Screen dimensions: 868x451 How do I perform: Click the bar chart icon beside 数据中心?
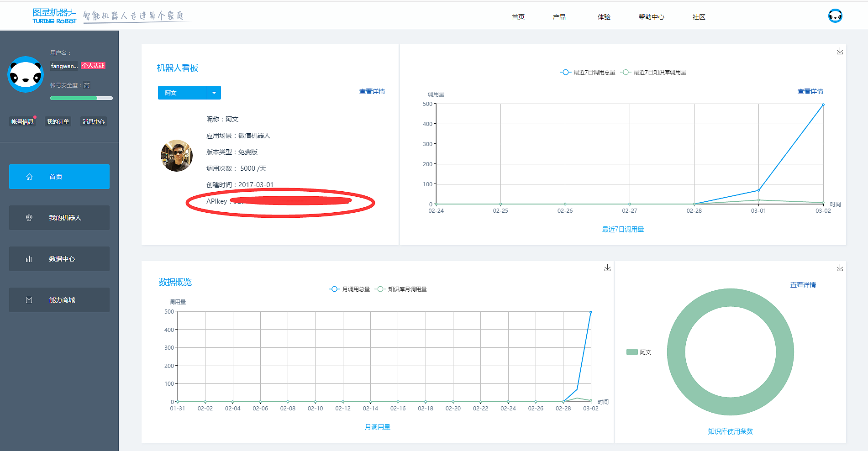(x=29, y=259)
